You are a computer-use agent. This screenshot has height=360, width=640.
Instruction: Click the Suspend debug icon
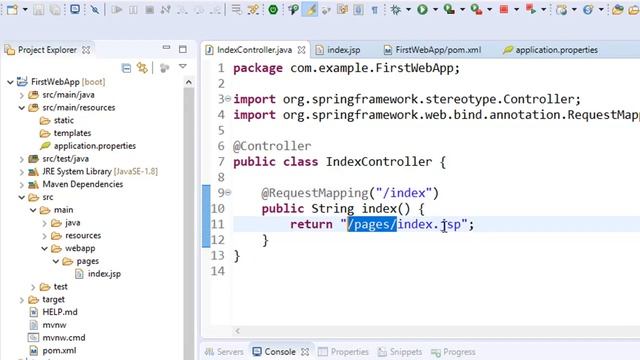point(133,9)
